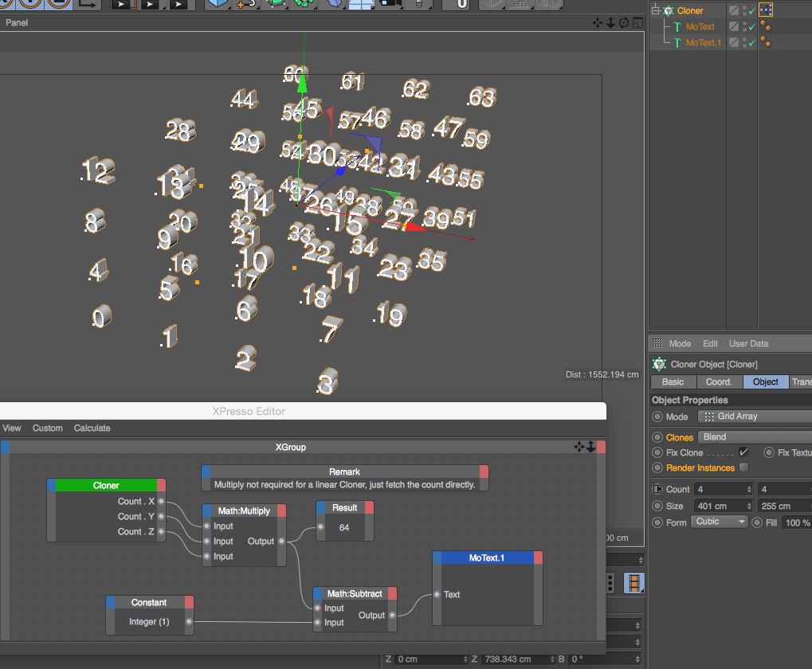The image size is (812, 669).
Task: Open the Form Cubic dropdown
Action: pyautogui.click(x=720, y=522)
